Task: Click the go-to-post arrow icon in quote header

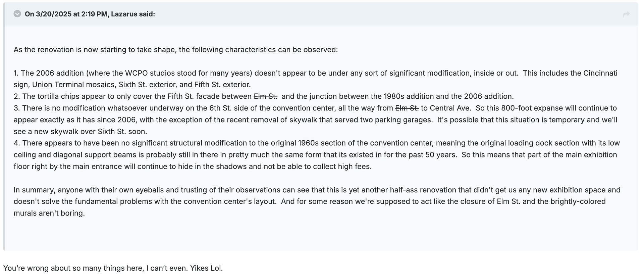Action: click(x=626, y=14)
